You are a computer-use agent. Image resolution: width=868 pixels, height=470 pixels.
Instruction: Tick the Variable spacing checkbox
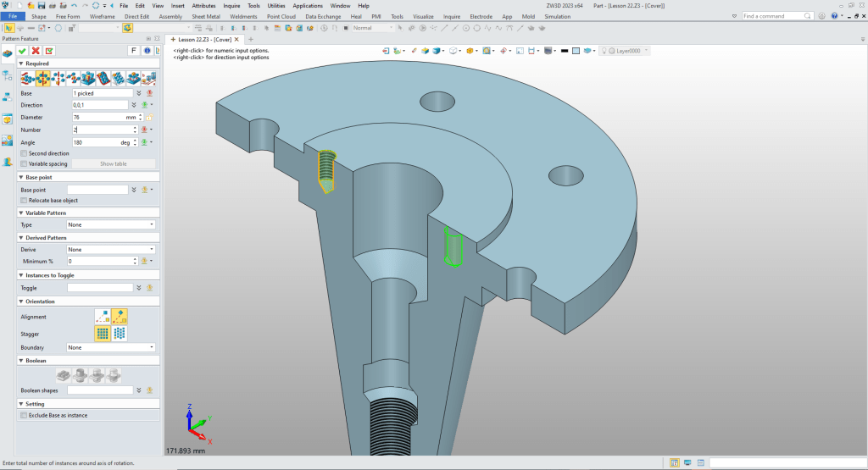24,163
